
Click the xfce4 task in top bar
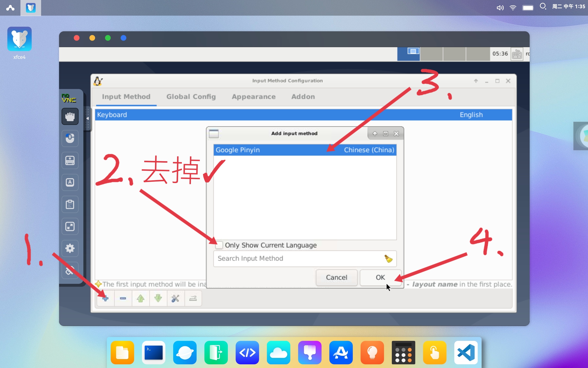pyautogui.click(x=31, y=8)
